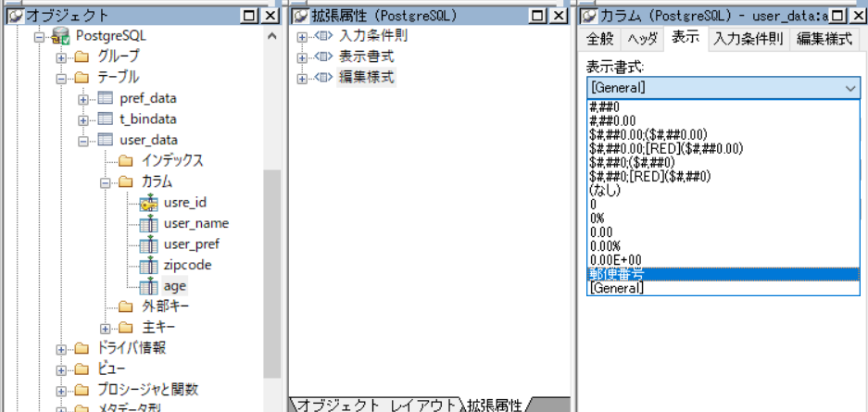Click the 主キー folder icon
Screen dimensions: 868x412
(126, 328)
